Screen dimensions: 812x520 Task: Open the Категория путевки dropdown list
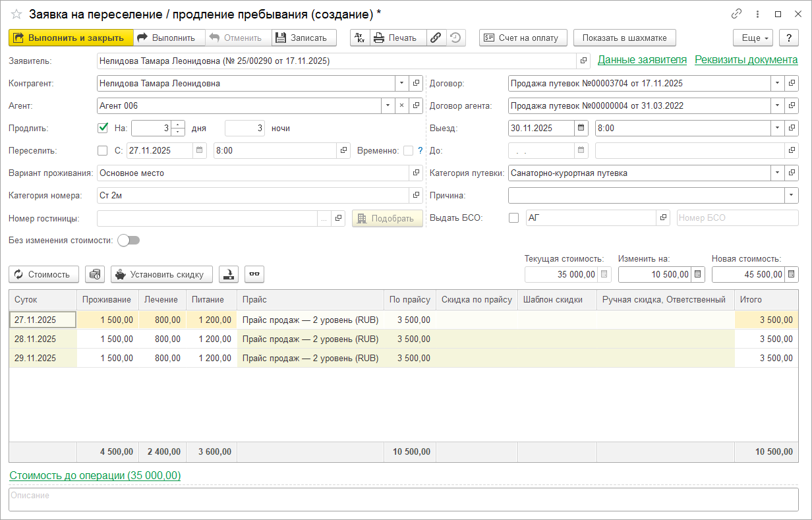[778, 173]
